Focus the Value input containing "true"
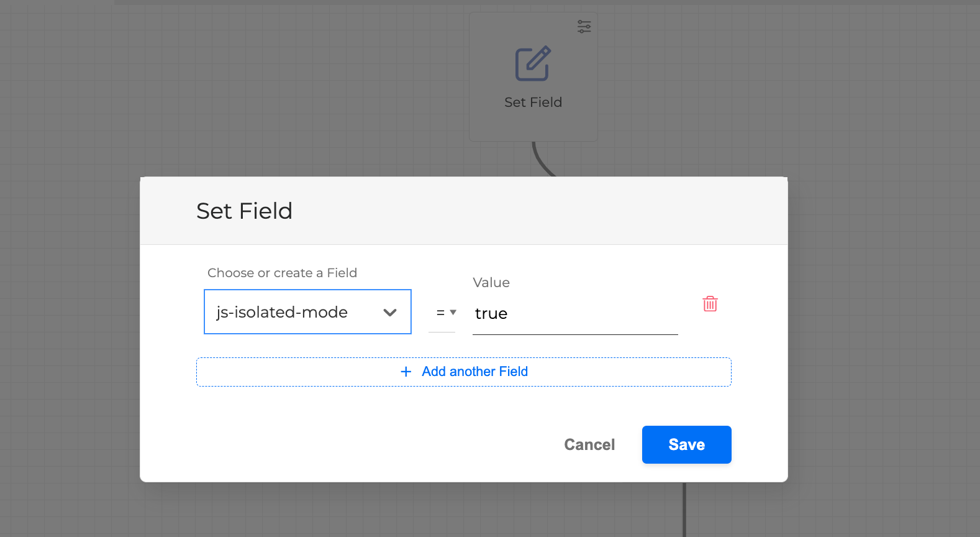 (x=574, y=314)
